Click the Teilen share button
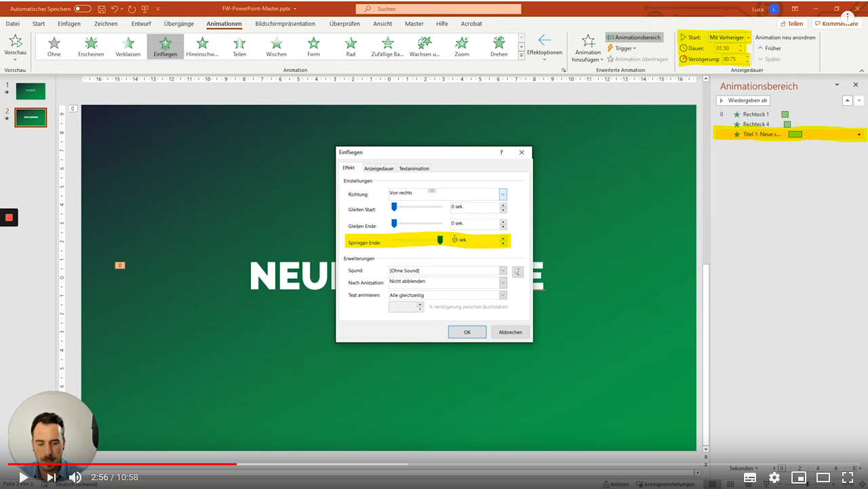Viewport: 868px width, 489px height. point(791,24)
